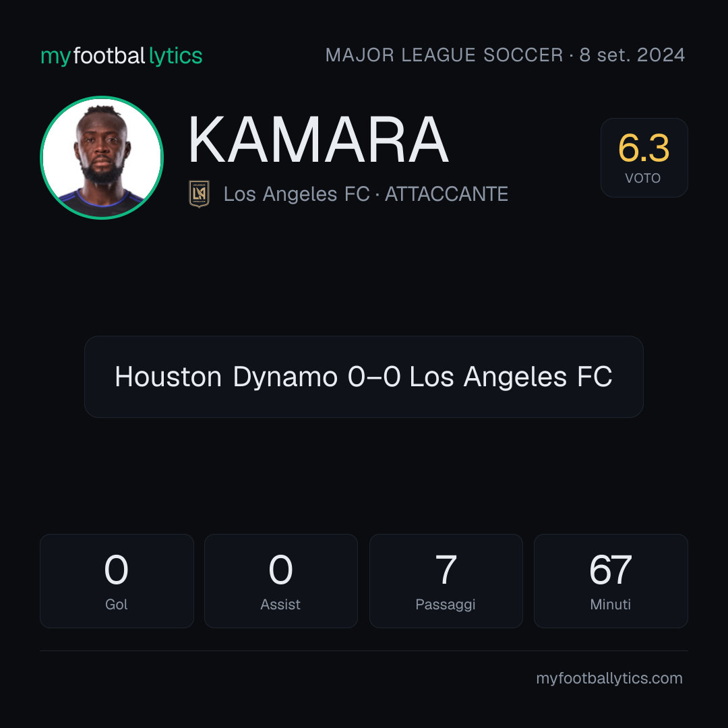Open the Houston Dynamo 0–0 match card
728x728 pixels.
(363, 377)
